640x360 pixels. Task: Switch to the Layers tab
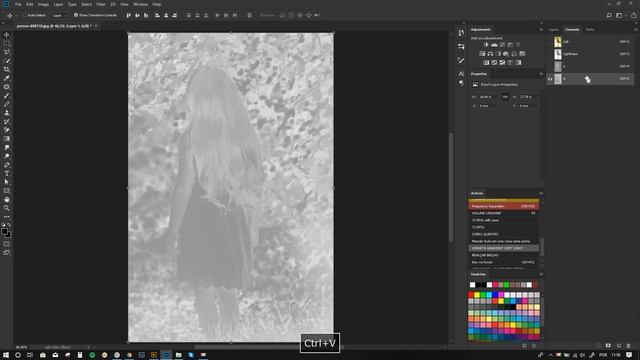pos(553,29)
